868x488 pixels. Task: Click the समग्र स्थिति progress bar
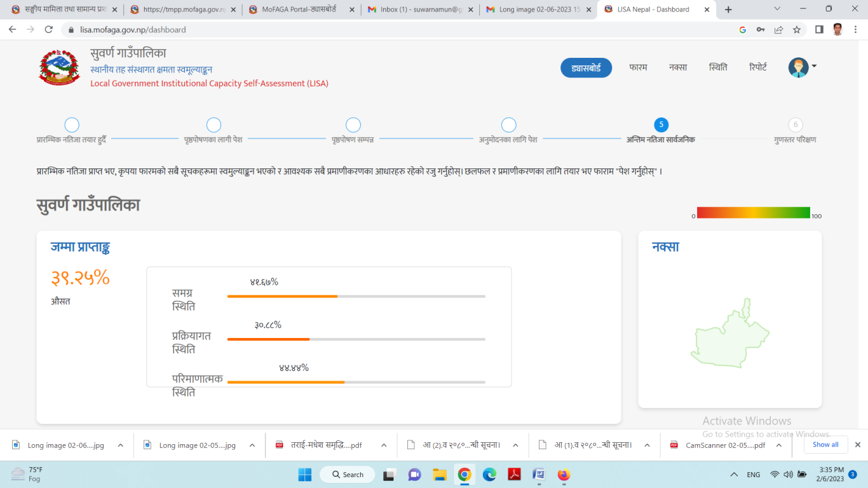coord(356,296)
